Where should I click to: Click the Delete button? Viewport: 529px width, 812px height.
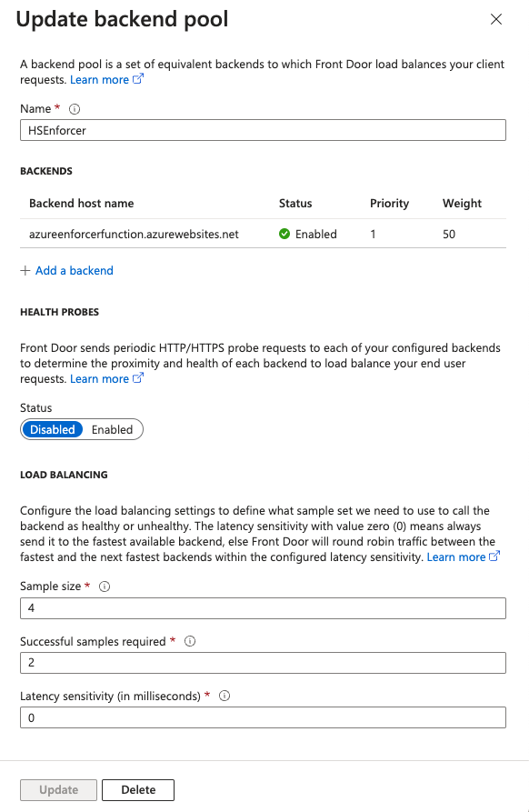coord(138,790)
